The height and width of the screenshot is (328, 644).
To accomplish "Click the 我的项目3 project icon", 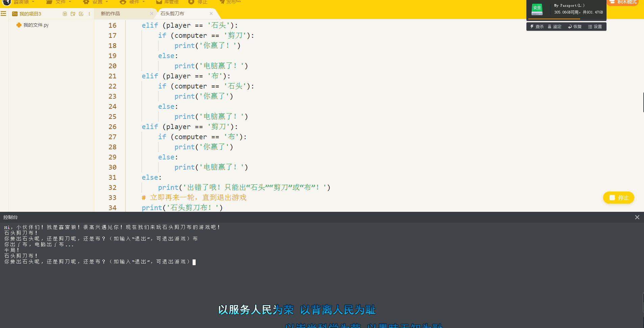I will pos(15,14).
